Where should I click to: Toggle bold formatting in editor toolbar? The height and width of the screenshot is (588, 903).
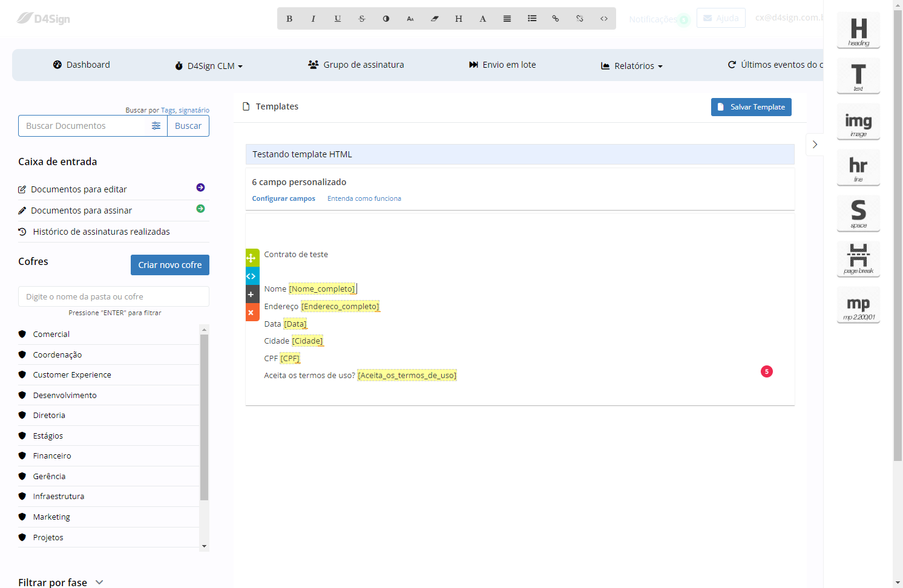click(289, 19)
